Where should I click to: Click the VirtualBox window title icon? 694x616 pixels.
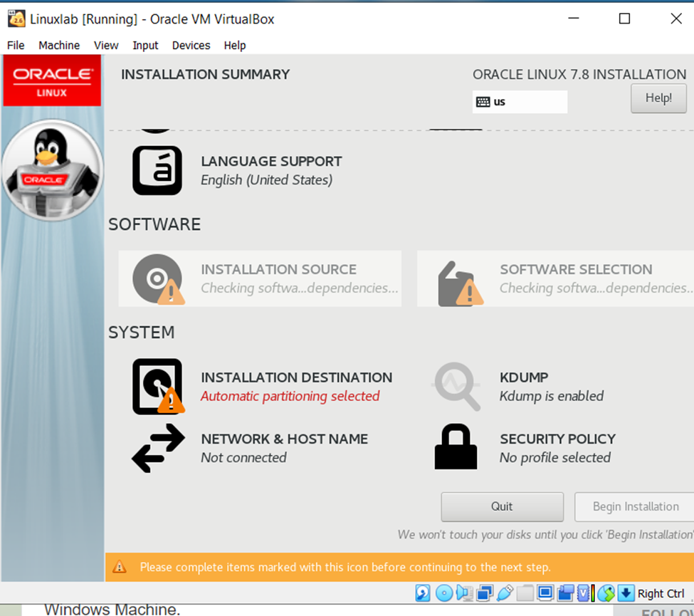coord(17,19)
